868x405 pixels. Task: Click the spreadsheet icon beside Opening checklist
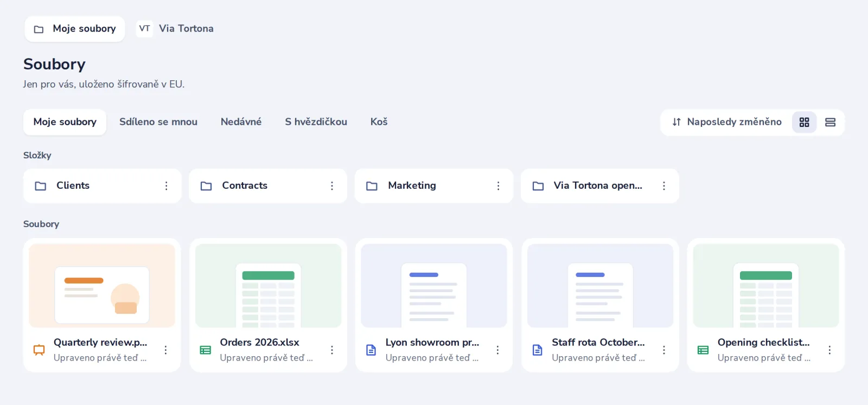pyautogui.click(x=703, y=350)
